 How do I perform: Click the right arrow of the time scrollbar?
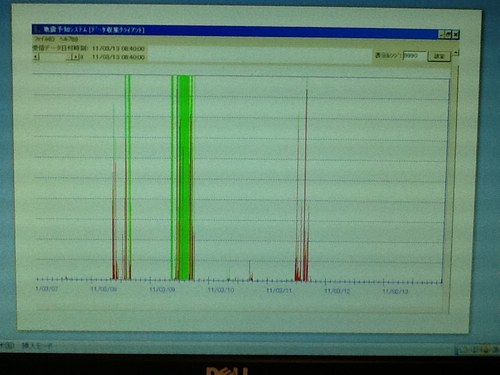click(x=76, y=57)
